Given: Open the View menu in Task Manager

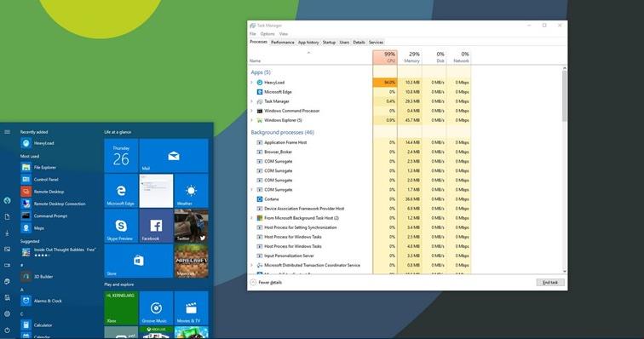Looking at the screenshot, I should pos(284,34).
